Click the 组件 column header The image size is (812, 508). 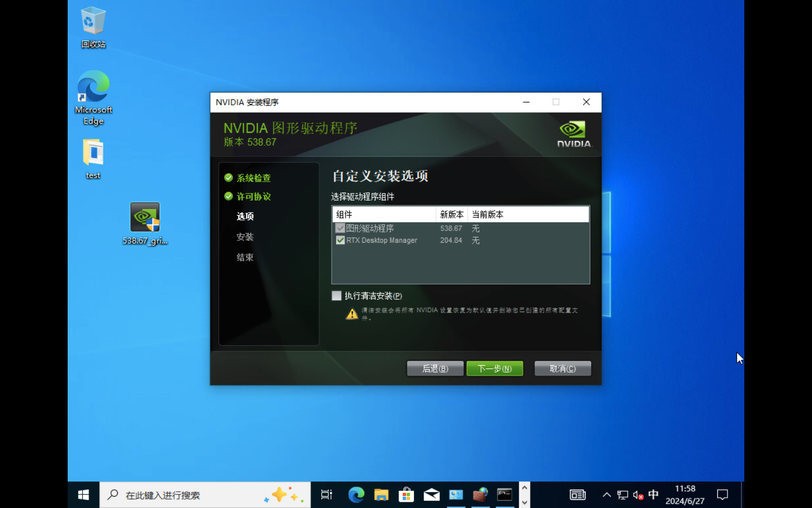pyautogui.click(x=384, y=214)
